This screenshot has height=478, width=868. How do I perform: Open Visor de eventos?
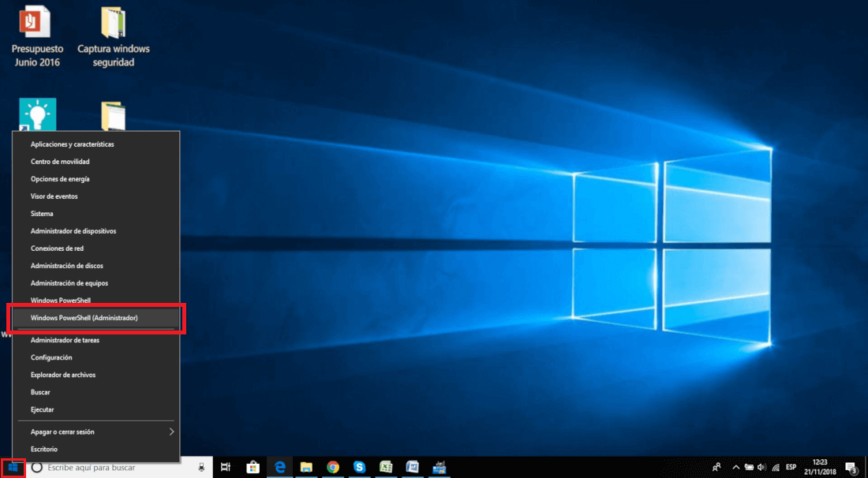(x=96, y=196)
